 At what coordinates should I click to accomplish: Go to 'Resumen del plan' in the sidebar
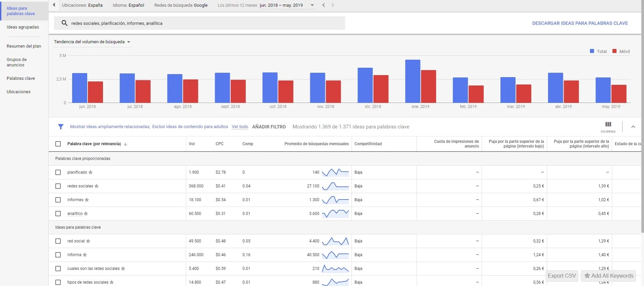pos(24,46)
